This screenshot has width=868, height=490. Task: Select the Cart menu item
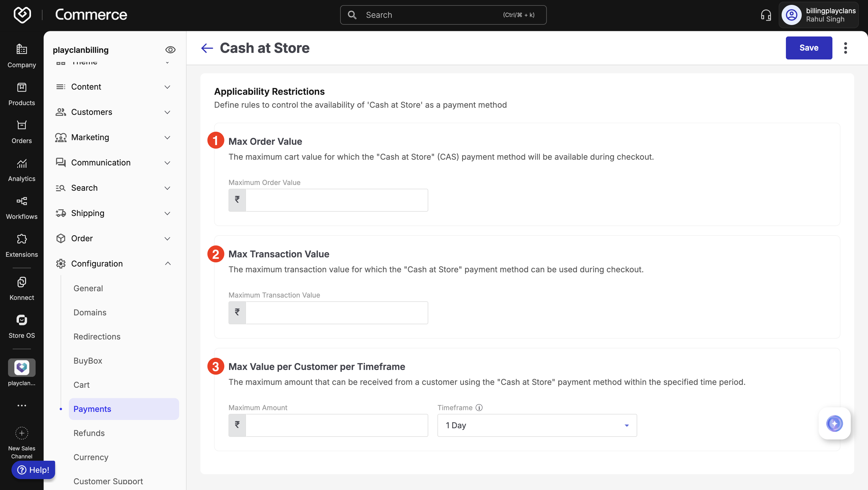[82, 385]
